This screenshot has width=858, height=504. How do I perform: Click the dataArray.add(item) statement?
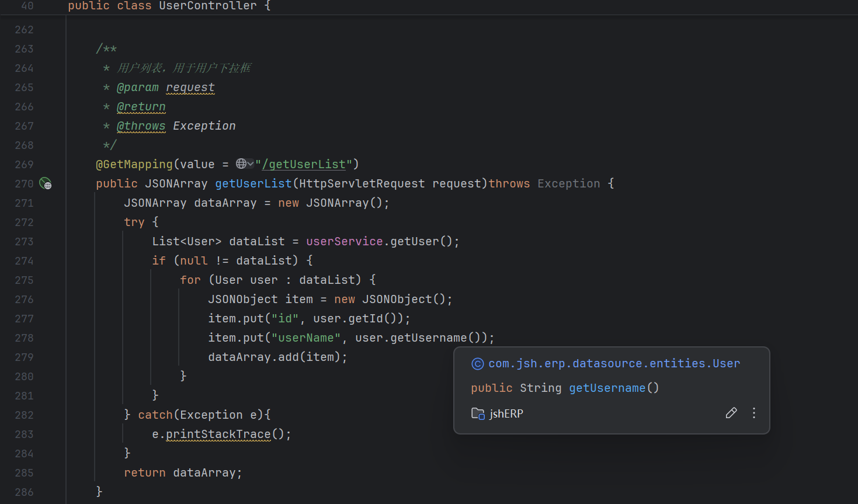tap(278, 357)
